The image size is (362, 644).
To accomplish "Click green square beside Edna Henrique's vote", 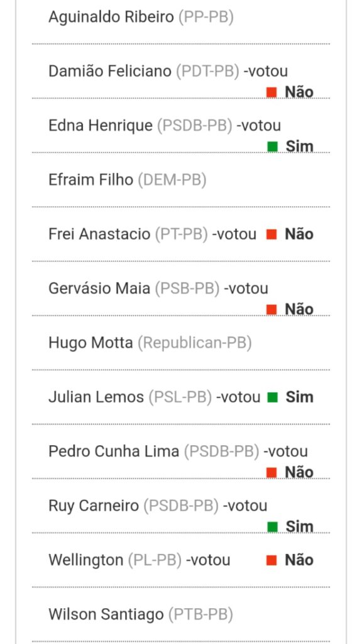I will (x=273, y=147).
